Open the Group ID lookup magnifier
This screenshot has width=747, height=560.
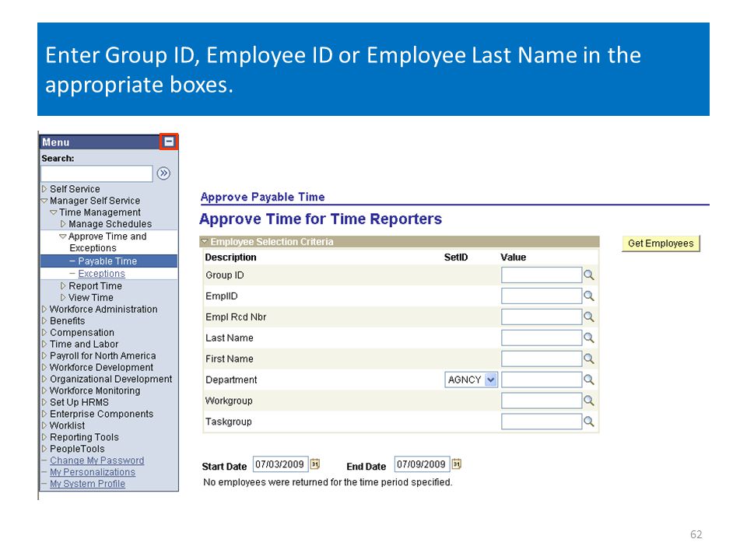(589, 275)
